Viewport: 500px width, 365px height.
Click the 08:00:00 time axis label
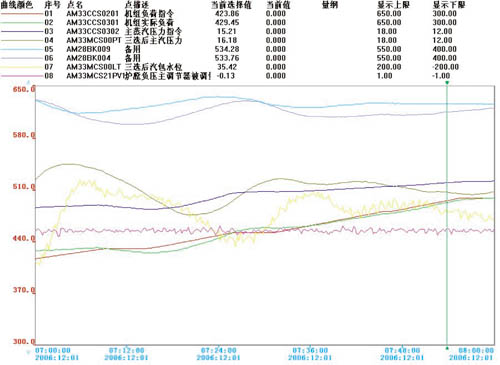[476, 350]
